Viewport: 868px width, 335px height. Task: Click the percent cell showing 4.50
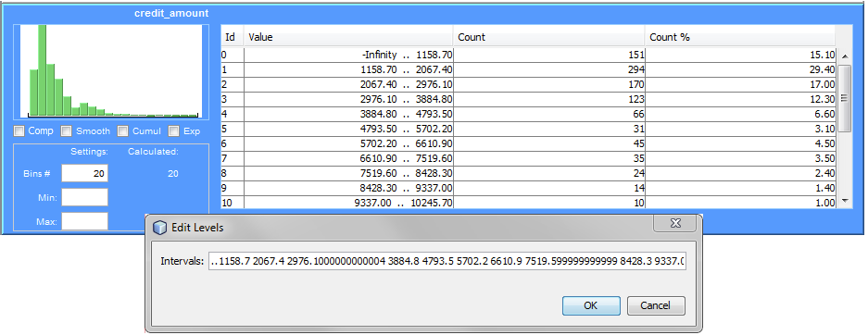point(740,143)
